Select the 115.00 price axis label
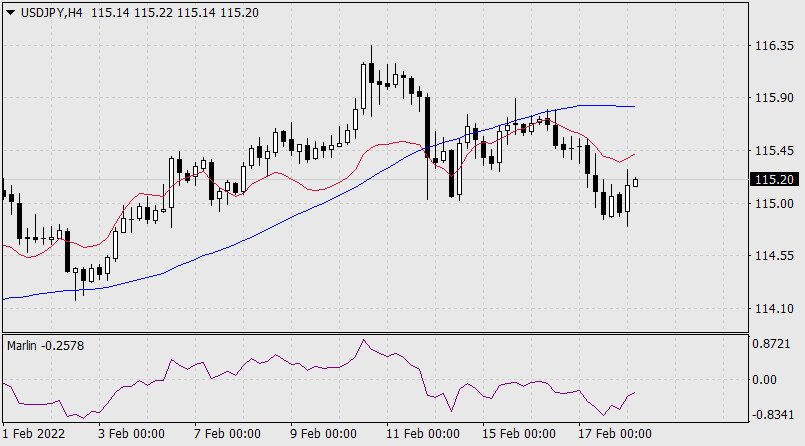 click(774, 204)
